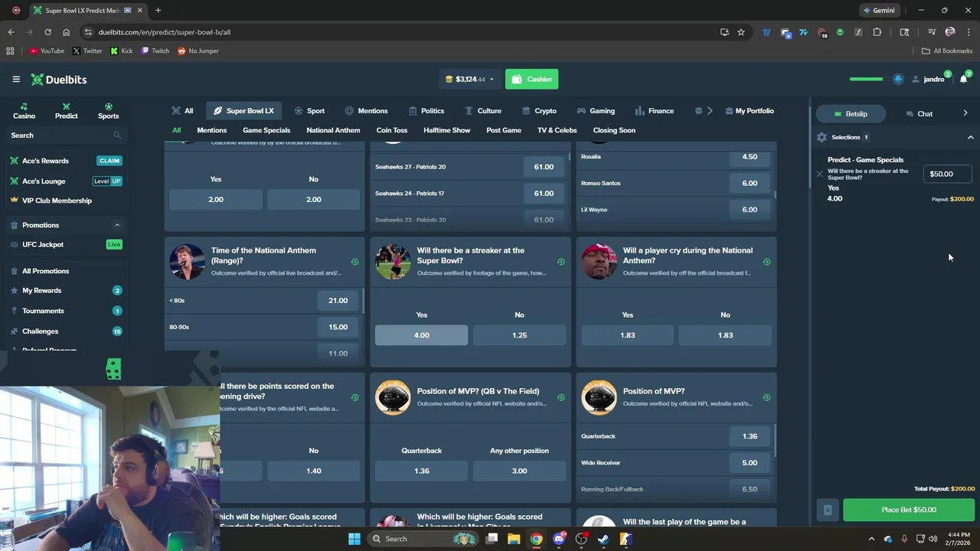Open the Sports section icon
The height and width of the screenshot is (551, 980).
pyautogui.click(x=108, y=112)
